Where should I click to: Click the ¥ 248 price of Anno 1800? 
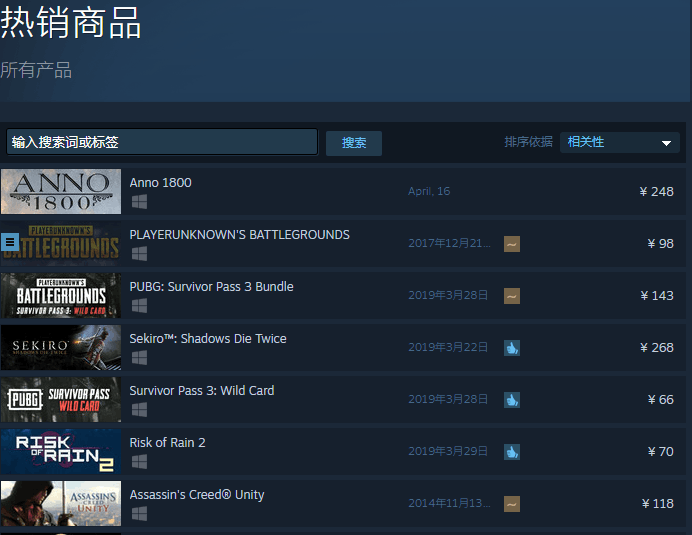[x=656, y=191]
